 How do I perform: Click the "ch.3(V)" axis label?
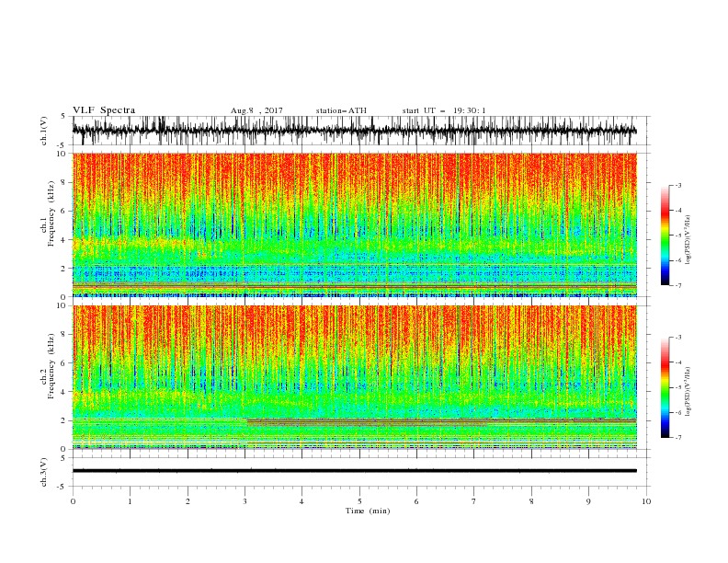(44, 472)
